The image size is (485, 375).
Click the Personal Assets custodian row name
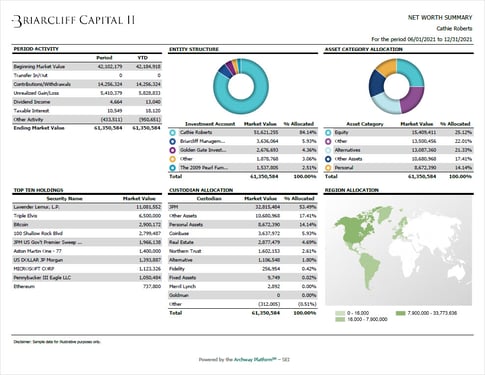[186, 225]
